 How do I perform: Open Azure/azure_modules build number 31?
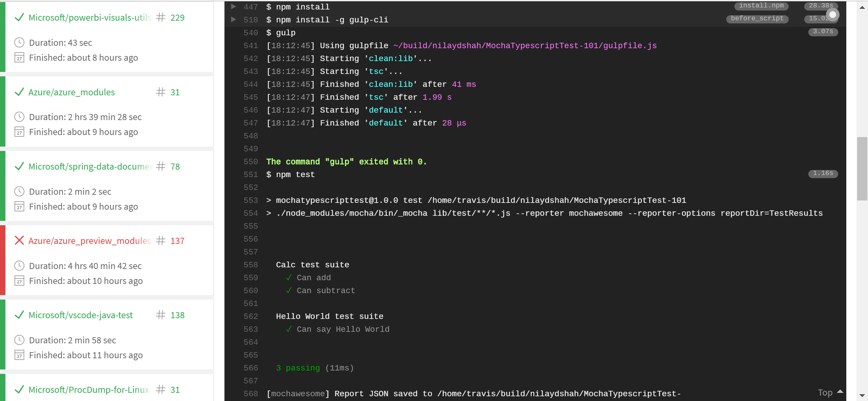pyautogui.click(x=175, y=92)
